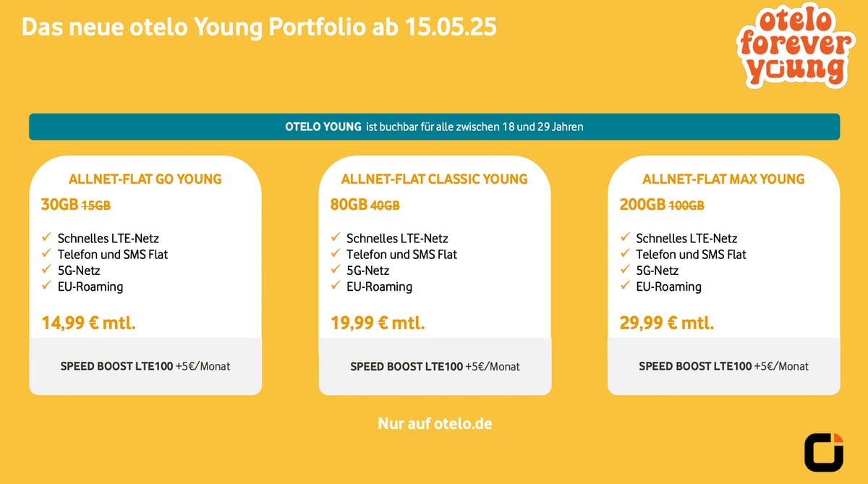Click checkmark beside Max Young EU-Roaming
Image resolution: width=868 pixels, height=484 pixels.
[x=624, y=286]
